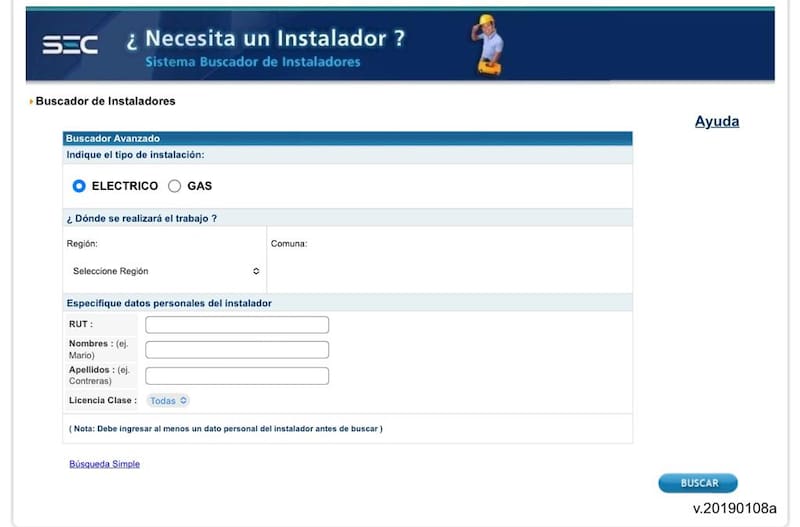Click the Región dropdown chevron arrows
This screenshot has width=800, height=527.
(x=256, y=271)
